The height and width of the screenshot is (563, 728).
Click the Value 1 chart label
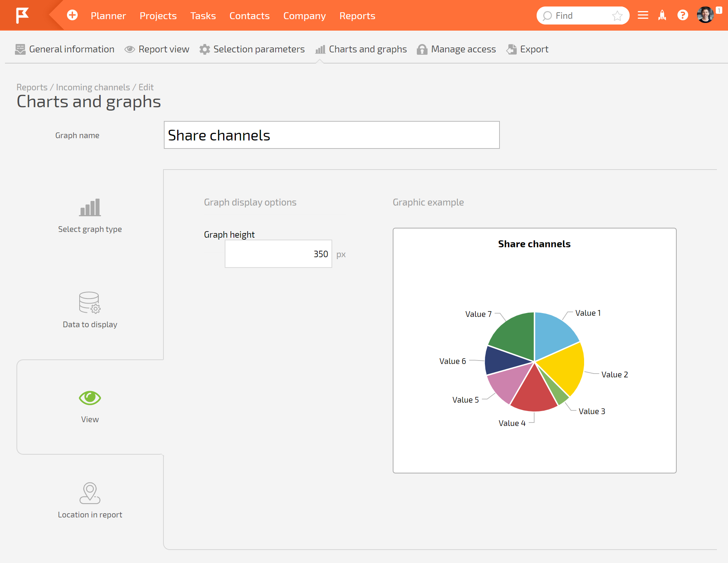coord(588,313)
